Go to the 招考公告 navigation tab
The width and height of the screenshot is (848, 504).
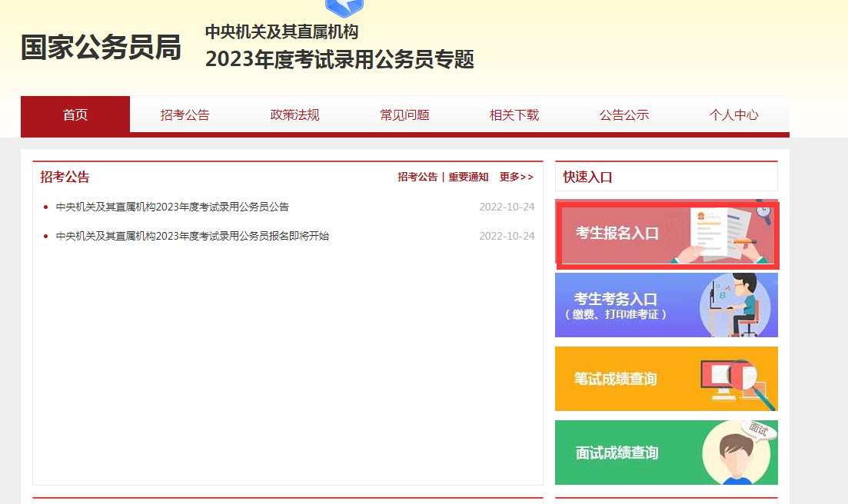(185, 114)
